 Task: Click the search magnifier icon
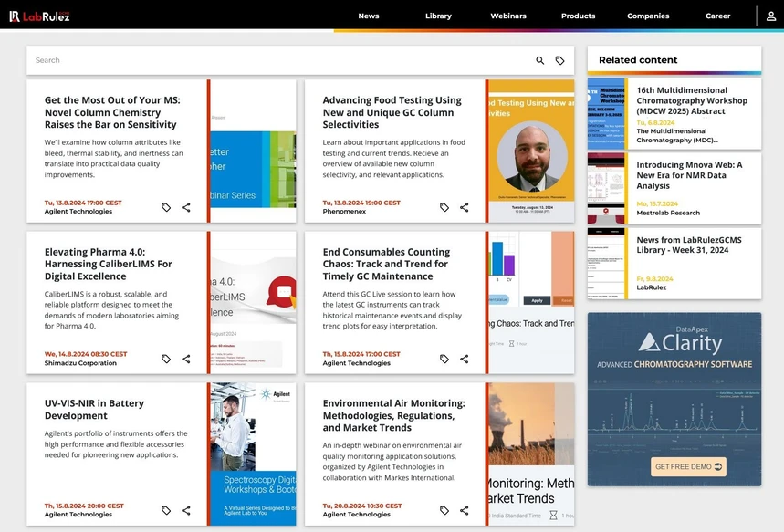(x=540, y=60)
